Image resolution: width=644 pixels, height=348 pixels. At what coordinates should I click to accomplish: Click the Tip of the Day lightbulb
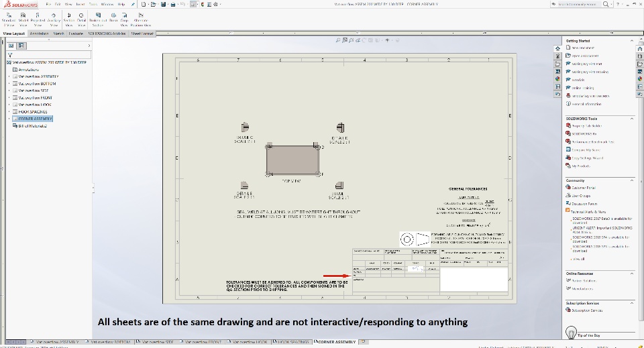[x=571, y=333]
